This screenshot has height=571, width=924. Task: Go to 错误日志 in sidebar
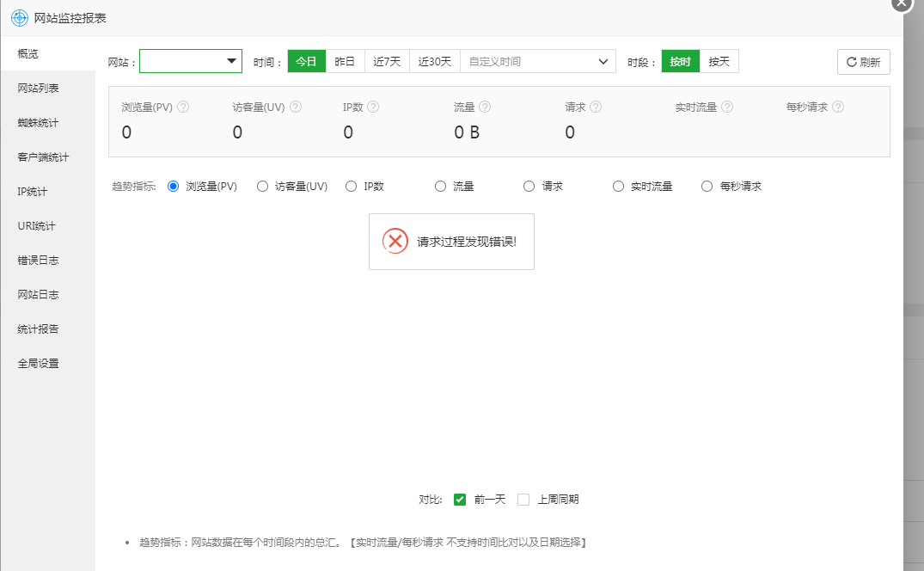(38, 260)
